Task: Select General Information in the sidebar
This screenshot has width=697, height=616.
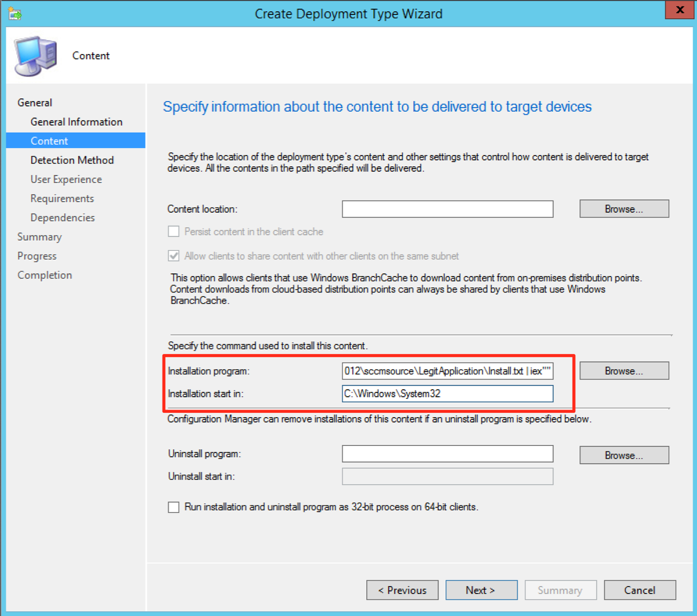Action: click(x=76, y=122)
